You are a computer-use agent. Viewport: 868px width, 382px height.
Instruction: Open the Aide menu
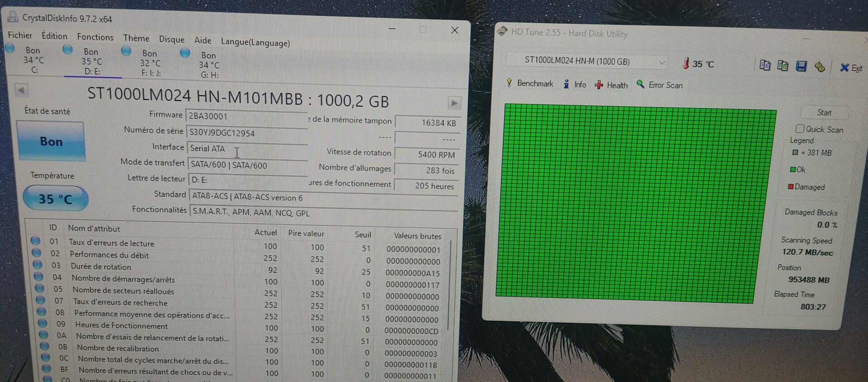[203, 40]
